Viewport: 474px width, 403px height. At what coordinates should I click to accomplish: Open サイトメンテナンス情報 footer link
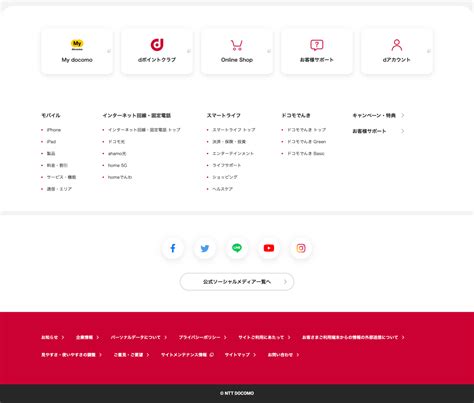[x=184, y=355]
